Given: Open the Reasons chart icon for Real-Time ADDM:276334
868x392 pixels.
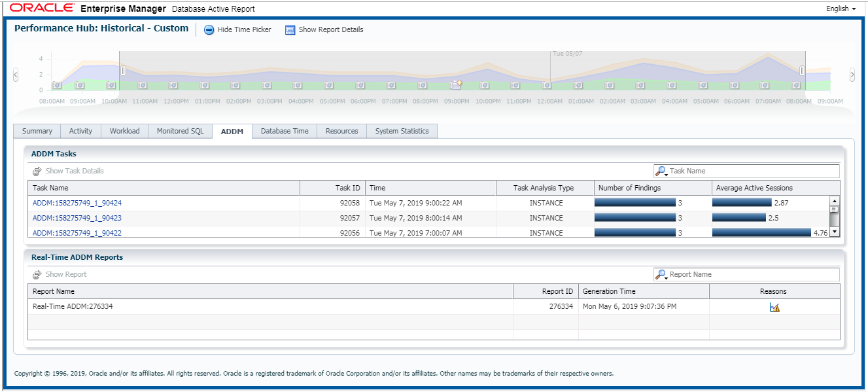Looking at the screenshot, I should [774, 306].
